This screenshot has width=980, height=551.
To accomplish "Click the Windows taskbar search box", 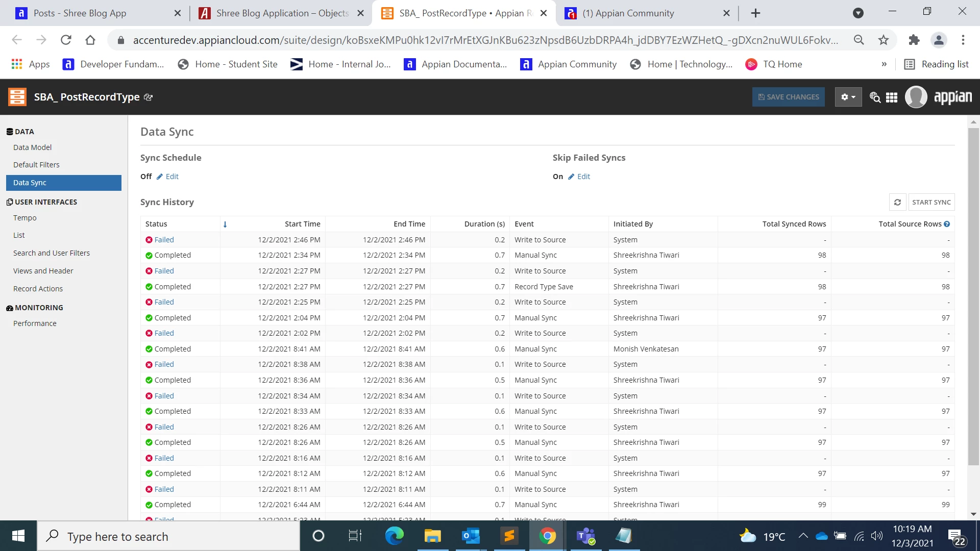I will (168, 536).
